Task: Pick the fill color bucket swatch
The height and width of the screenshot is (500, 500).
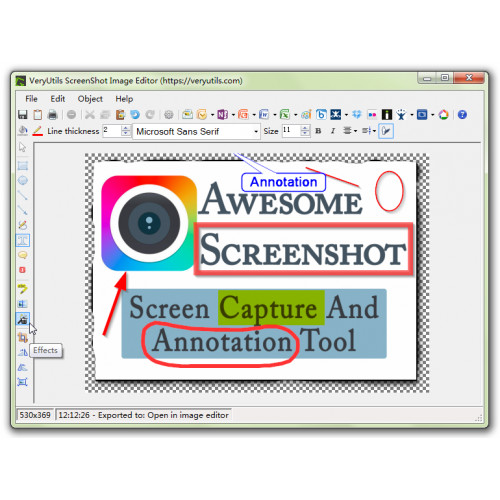Action: pos(23,131)
